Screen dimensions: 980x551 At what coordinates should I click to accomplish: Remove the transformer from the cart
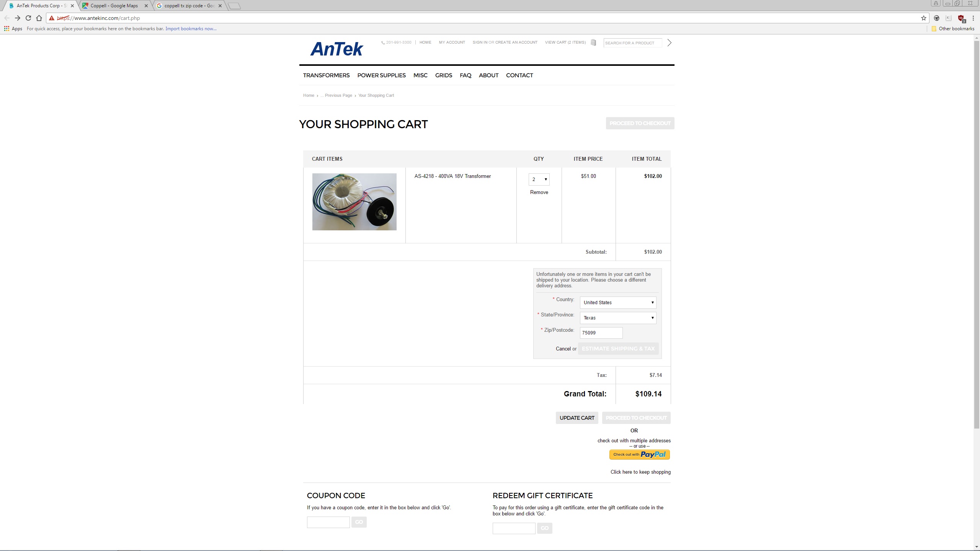[539, 192]
